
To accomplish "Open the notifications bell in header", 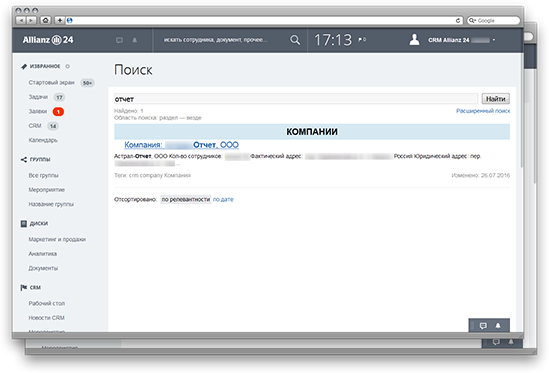I will pos(134,40).
